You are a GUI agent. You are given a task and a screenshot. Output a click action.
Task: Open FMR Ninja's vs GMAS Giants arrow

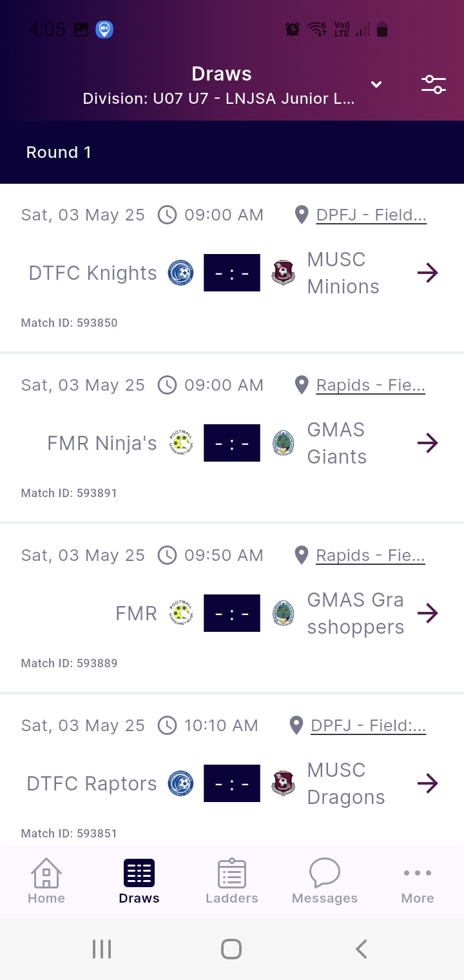427,443
